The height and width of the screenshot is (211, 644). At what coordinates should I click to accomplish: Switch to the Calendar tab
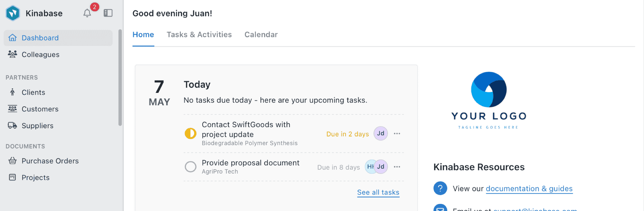point(261,35)
